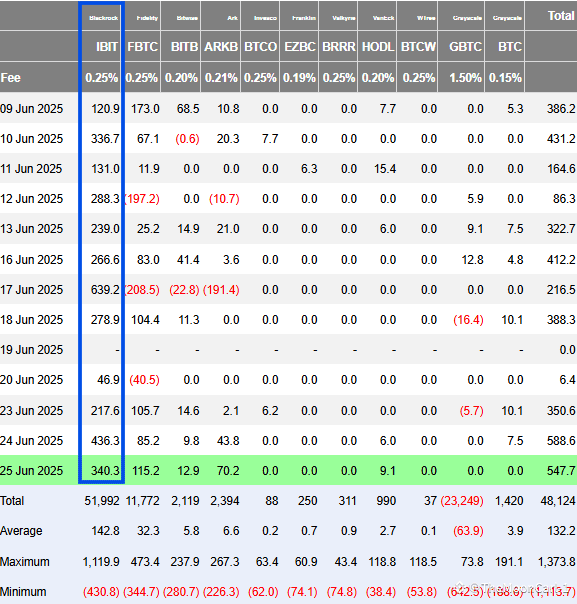Click the 24 Jun 2025 date cell
This screenshot has height=604, width=577.
[32, 441]
